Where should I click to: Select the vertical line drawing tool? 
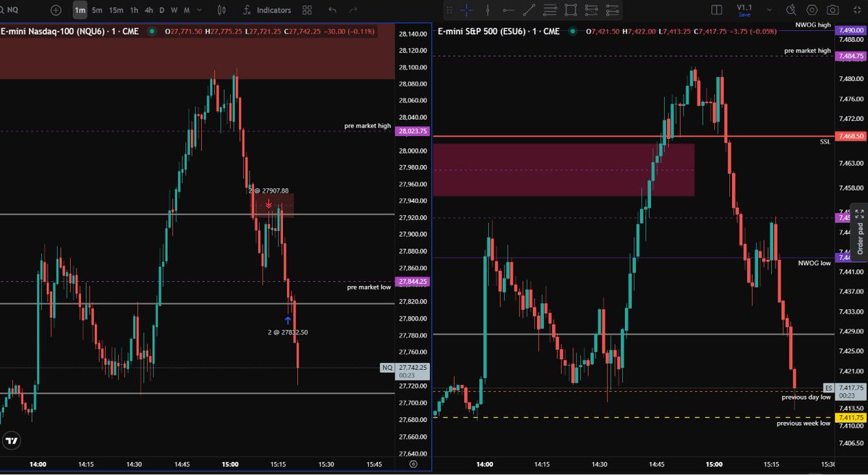coord(488,10)
